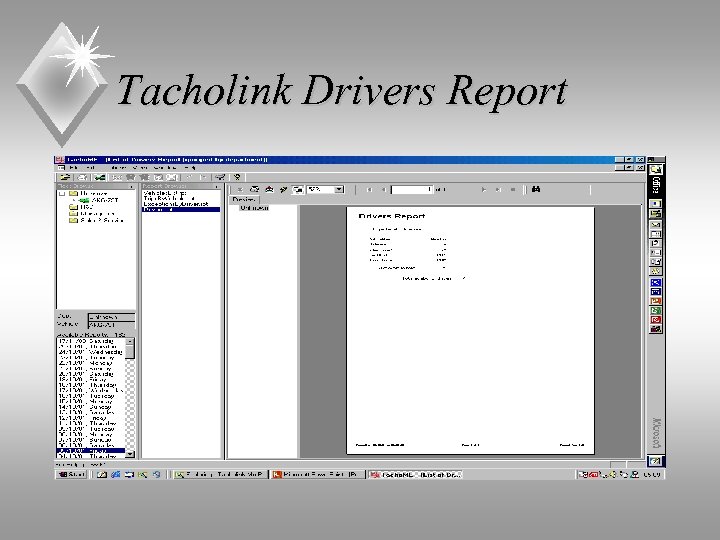Click the page number input box
Image resolution: width=720 pixels, height=540 pixels.
pyautogui.click(x=412, y=189)
